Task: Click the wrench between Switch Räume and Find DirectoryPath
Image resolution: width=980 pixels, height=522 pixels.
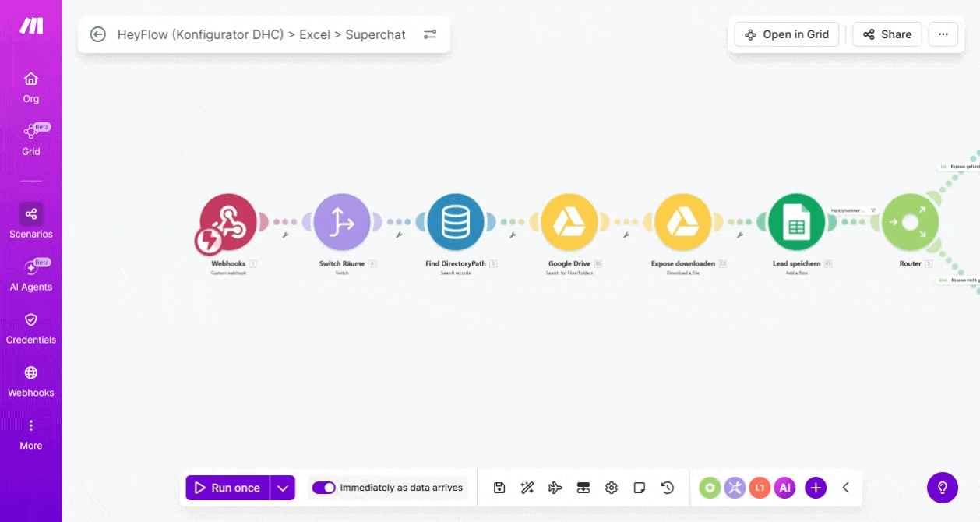Action: [x=399, y=235]
